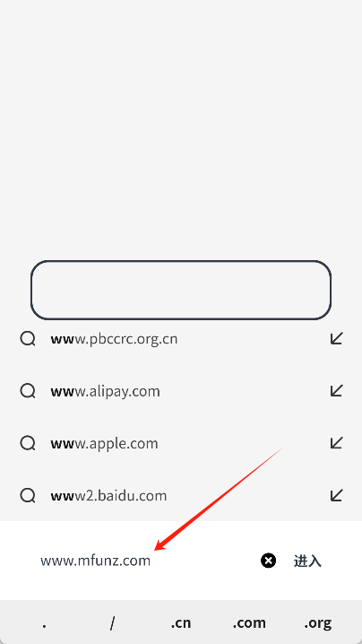Screen dimensions: 362x644
Task: Fill address bar using www.apple.com arrow icon
Action: coord(337,443)
